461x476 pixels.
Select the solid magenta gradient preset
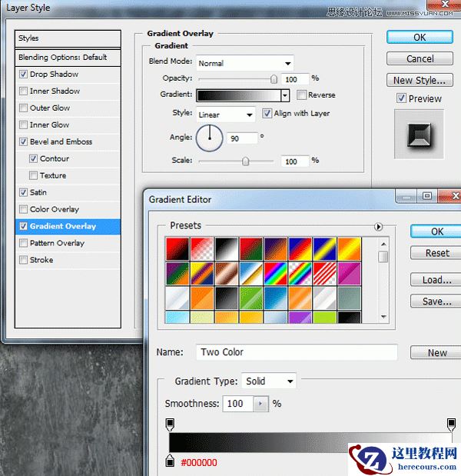(349, 273)
